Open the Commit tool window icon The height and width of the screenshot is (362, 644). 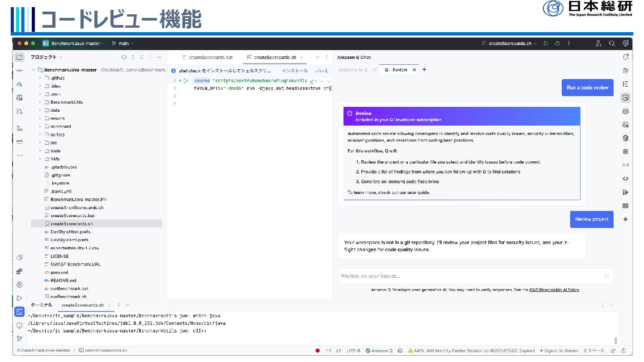coord(19,71)
